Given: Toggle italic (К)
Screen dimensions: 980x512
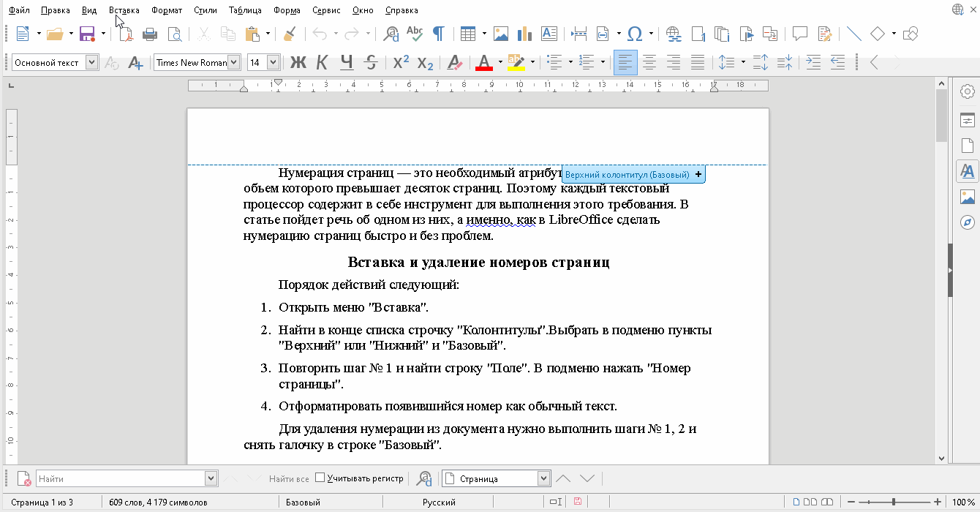Looking at the screenshot, I should tap(322, 63).
